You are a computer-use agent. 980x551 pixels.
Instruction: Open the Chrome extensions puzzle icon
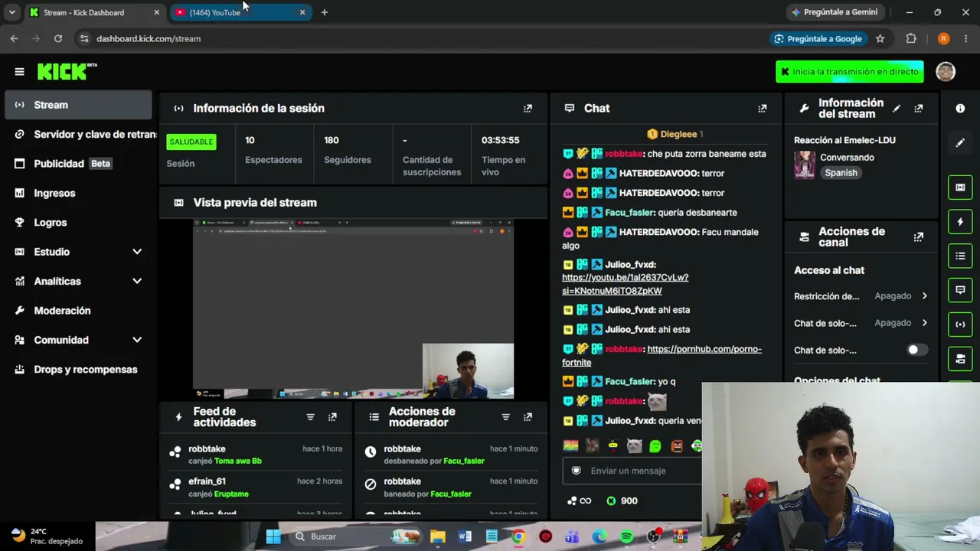point(911,38)
